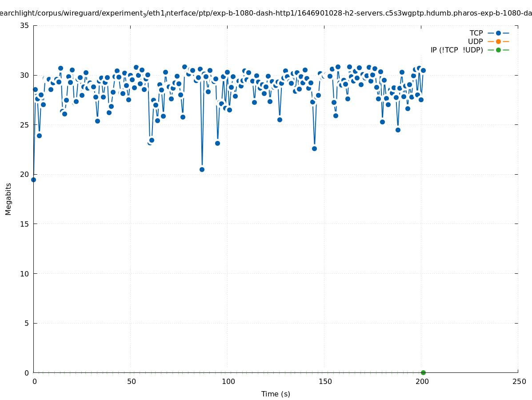
Task: Select the IP (!TCP !UDP) legend label
Action: click(x=456, y=50)
